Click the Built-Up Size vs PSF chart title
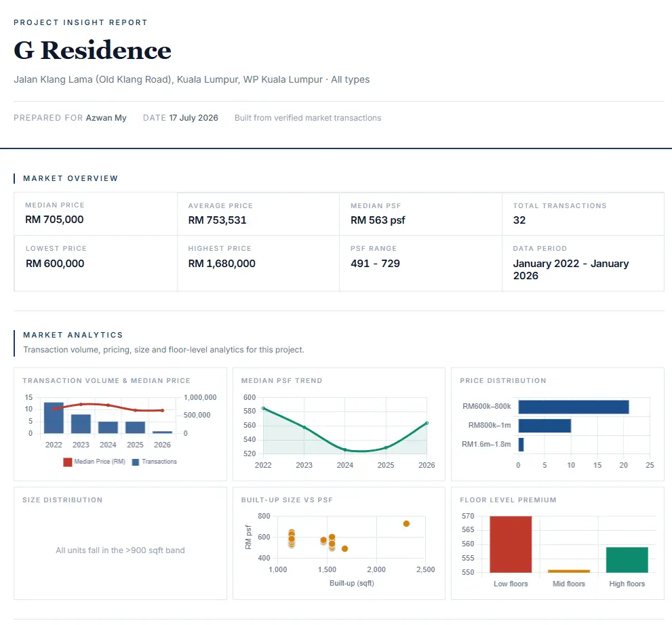The width and height of the screenshot is (672, 625). tap(287, 500)
